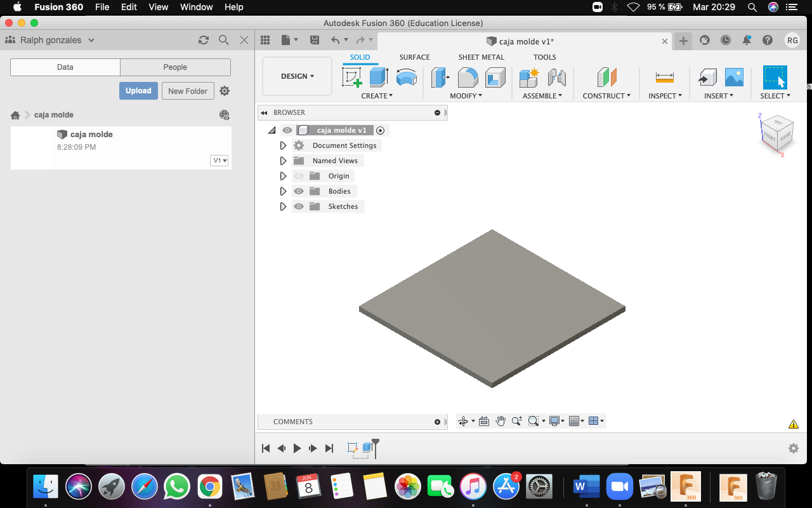This screenshot has width=812, height=508.
Task: Select the Create Sketch tool
Action: [352, 77]
